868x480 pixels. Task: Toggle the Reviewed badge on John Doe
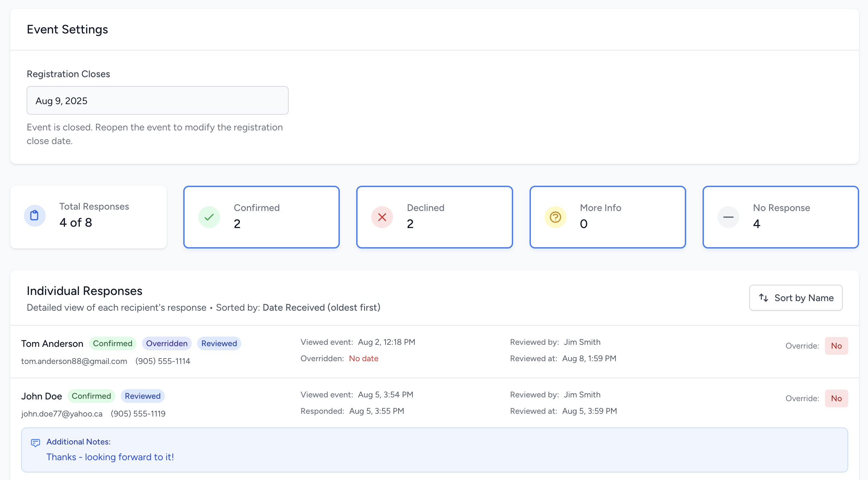click(142, 396)
